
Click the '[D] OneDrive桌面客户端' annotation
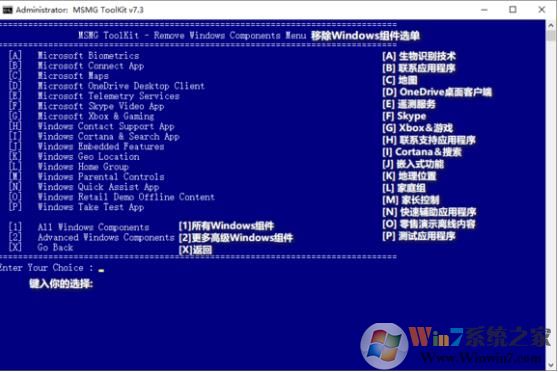pyautogui.click(x=437, y=92)
